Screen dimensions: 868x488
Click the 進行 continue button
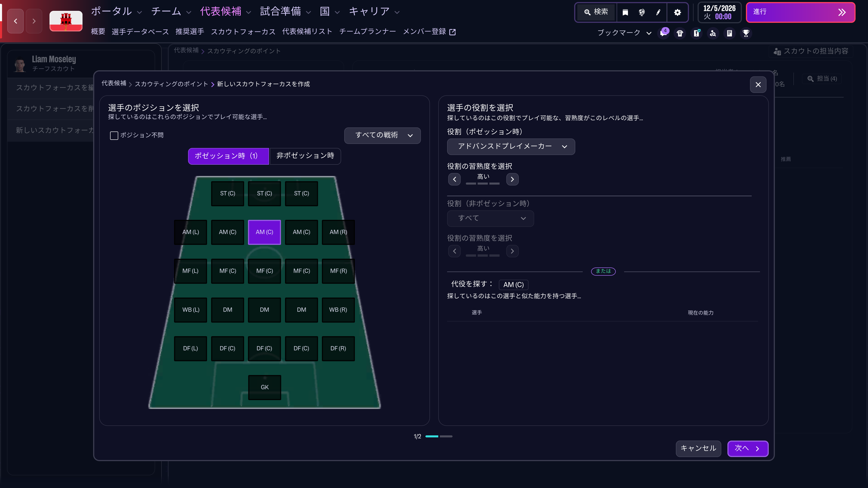click(x=801, y=12)
